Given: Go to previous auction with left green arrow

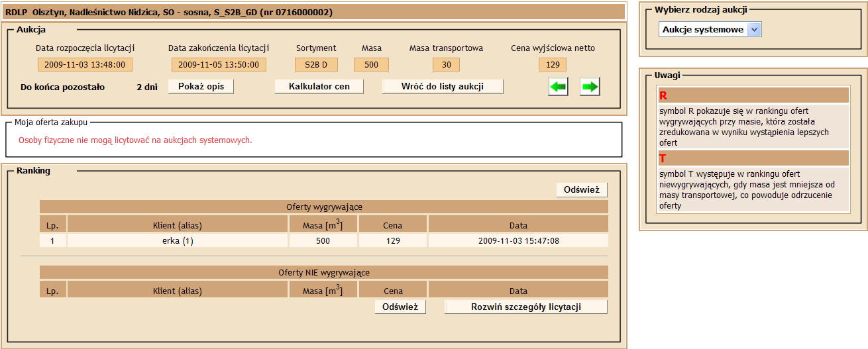Looking at the screenshot, I should 558,87.
